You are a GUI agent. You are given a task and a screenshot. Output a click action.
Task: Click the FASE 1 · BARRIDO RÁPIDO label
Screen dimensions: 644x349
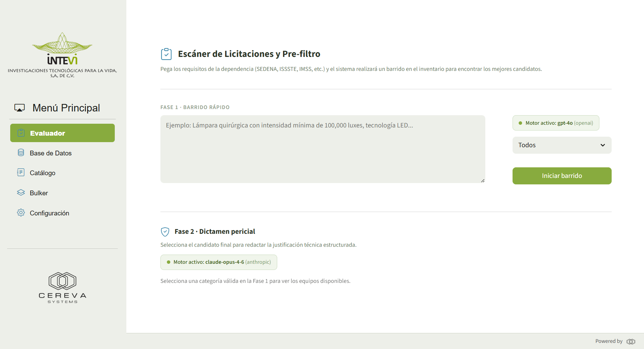click(195, 107)
